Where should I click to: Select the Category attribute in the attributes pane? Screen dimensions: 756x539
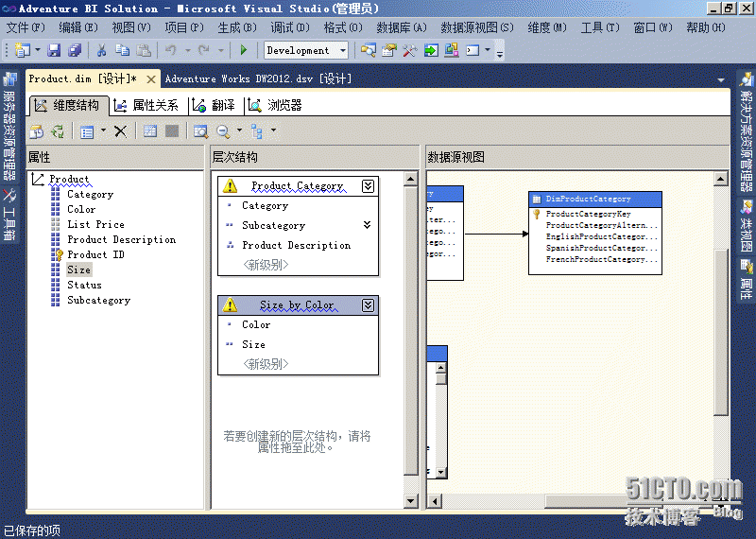point(90,194)
